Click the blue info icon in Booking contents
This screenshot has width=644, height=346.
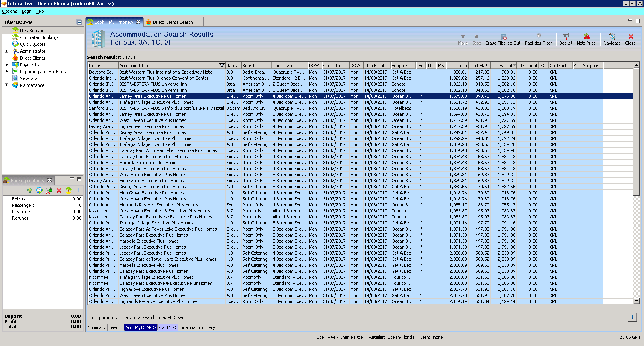(78, 190)
